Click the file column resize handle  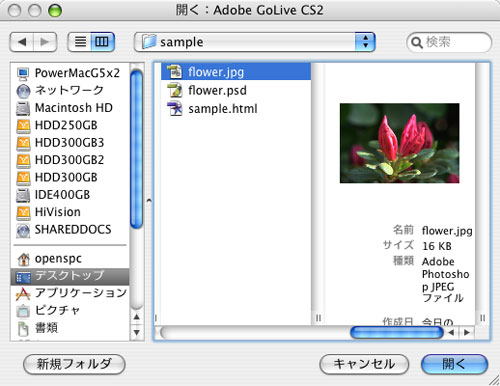[318, 318]
